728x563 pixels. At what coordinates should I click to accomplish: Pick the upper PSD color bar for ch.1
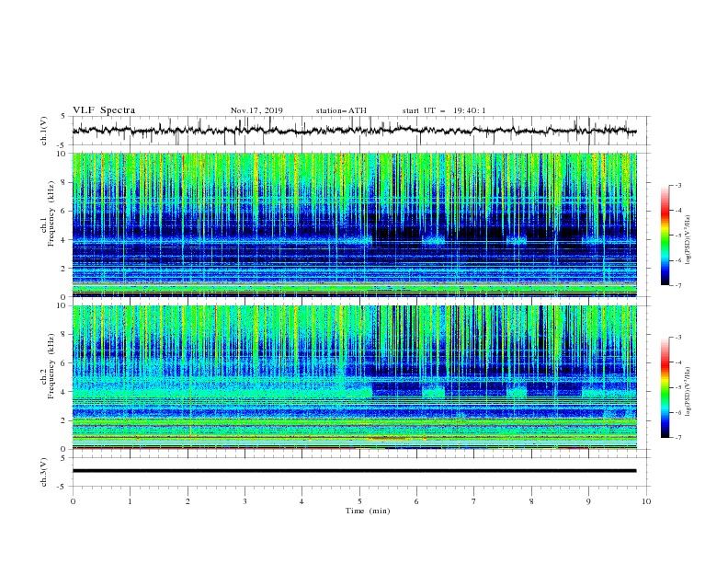tap(665, 236)
